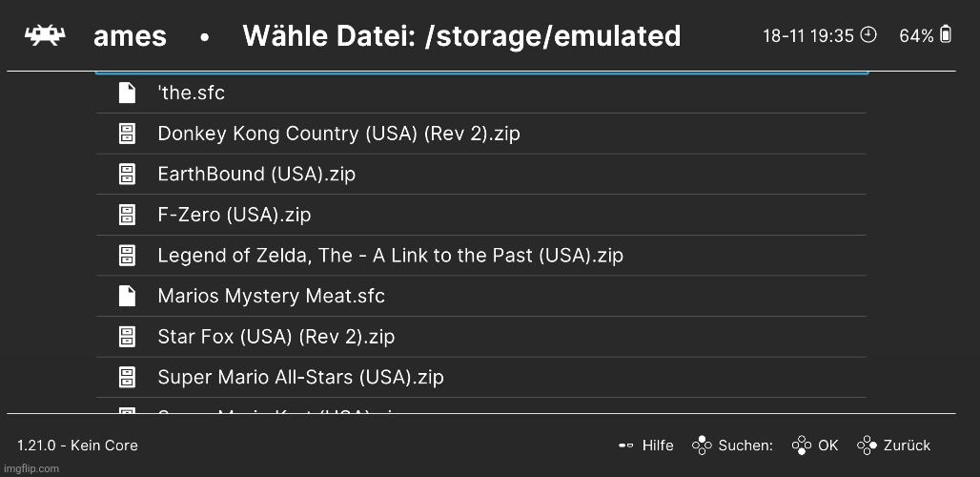The image size is (980, 477).
Task: Select Donkey Kong Country (USA) (Rev 2).zip
Action: tap(338, 134)
